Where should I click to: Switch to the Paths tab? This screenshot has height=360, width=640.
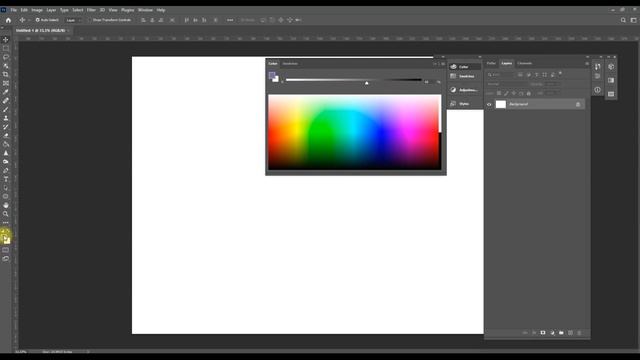[491, 63]
